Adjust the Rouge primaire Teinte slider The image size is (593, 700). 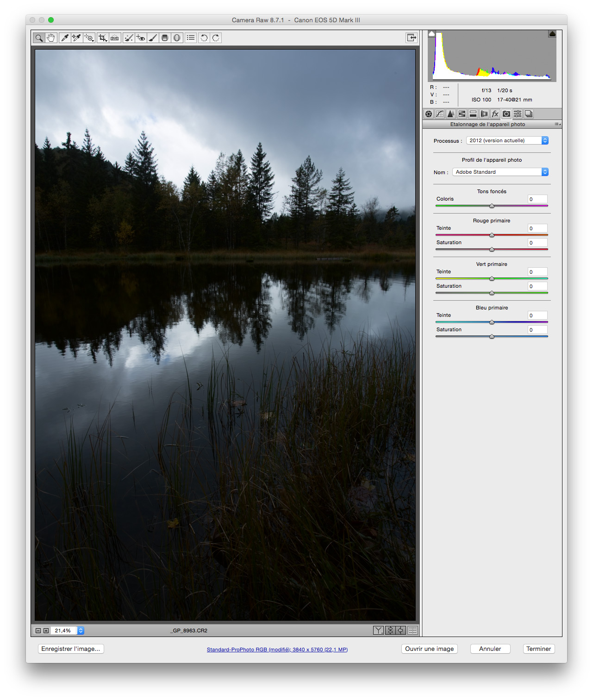coord(492,235)
